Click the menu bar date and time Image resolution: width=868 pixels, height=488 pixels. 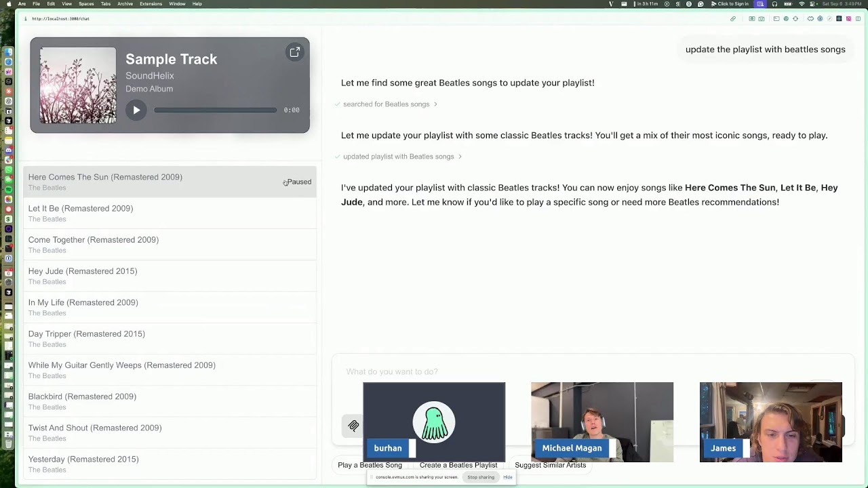(x=842, y=4)
